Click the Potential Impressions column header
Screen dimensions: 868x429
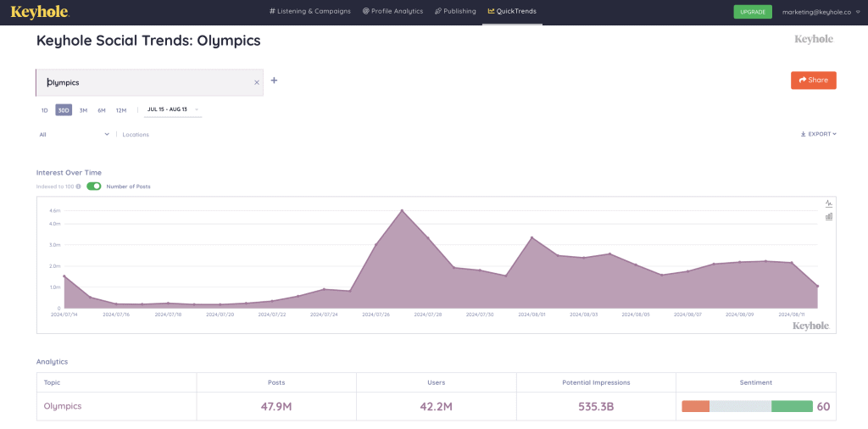pyautogui.click(x=596, y=382)
